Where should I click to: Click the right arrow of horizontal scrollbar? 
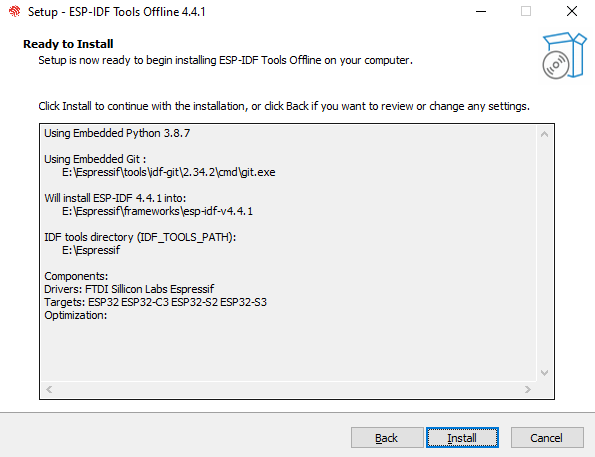527,389
